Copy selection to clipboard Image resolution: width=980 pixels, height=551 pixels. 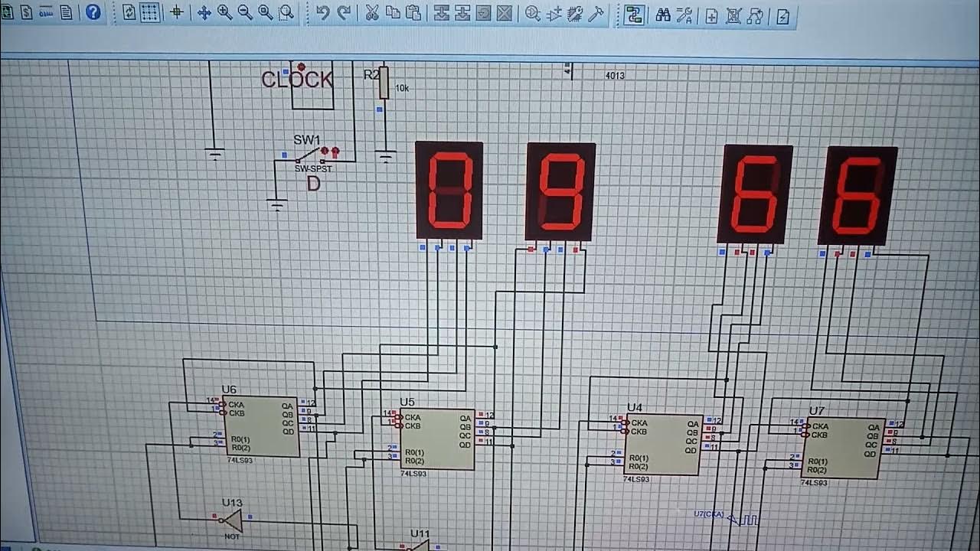(393, 13)
